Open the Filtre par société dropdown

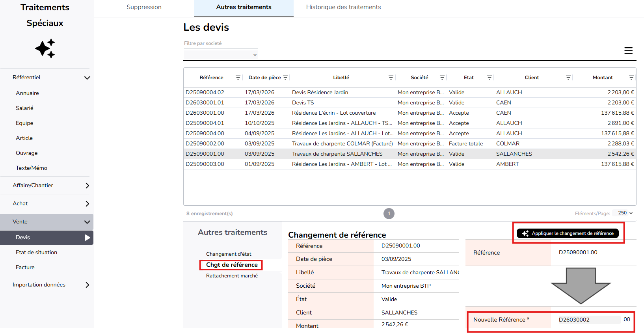[x=221, y=55]
